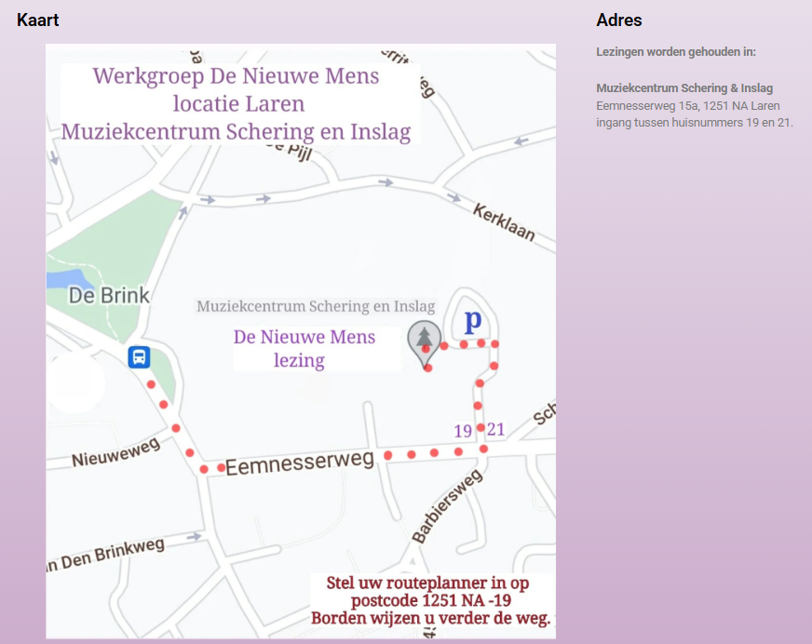Click the location pin with tree symbol

click(424, 340)
